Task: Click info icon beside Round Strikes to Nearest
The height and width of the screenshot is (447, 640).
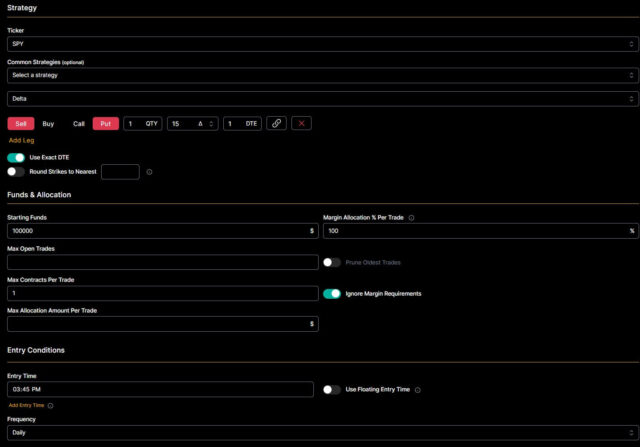Action: [x=149, y=172]
